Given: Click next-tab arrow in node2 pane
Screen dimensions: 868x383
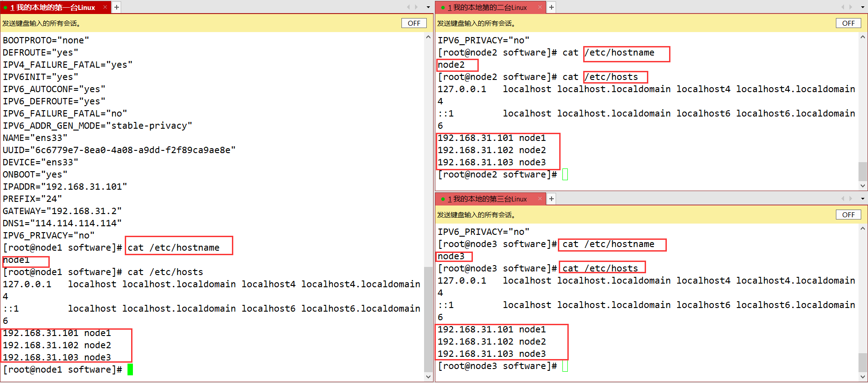Looking at the screenshot, I should point(851,7).
